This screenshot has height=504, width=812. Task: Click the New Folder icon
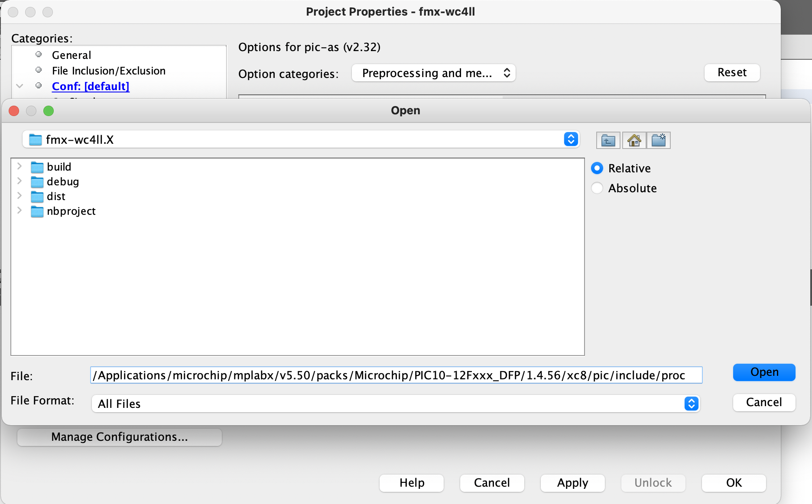point(658,140)
